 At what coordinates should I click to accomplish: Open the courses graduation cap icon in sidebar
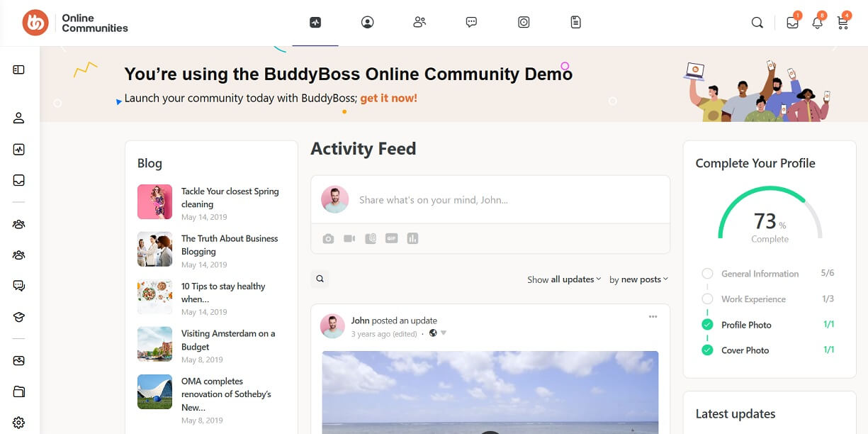(x=19, y=317)
